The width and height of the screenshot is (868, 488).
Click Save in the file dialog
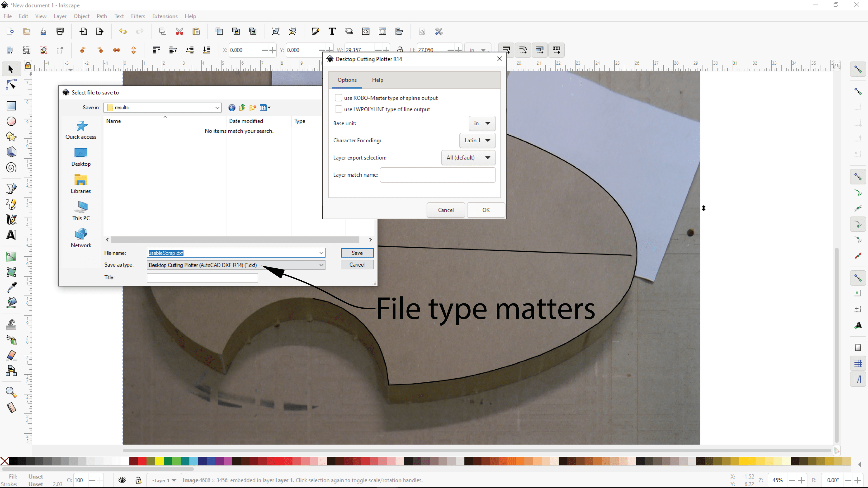pos(357,253)
